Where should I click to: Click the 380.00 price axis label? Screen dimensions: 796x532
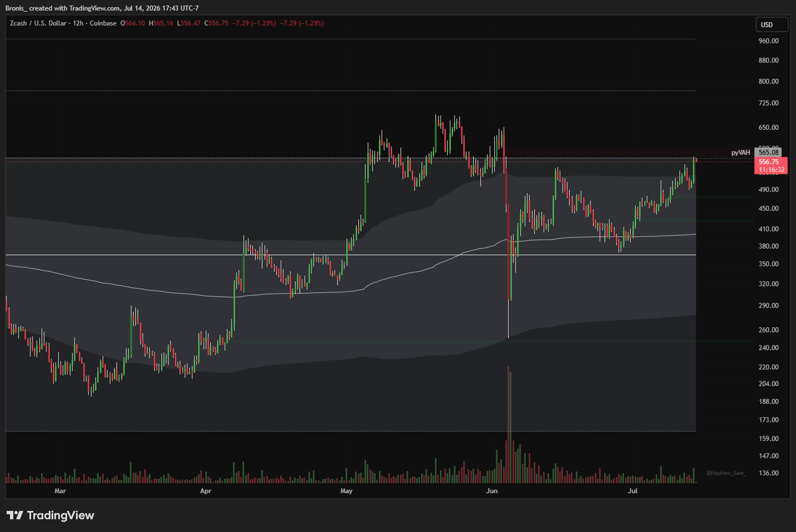tap(768, 246)
